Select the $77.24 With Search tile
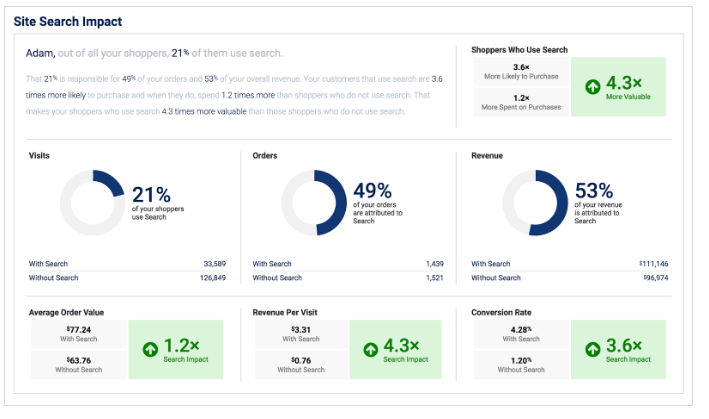The image size is (709, 419). click(x=78, y=334)
